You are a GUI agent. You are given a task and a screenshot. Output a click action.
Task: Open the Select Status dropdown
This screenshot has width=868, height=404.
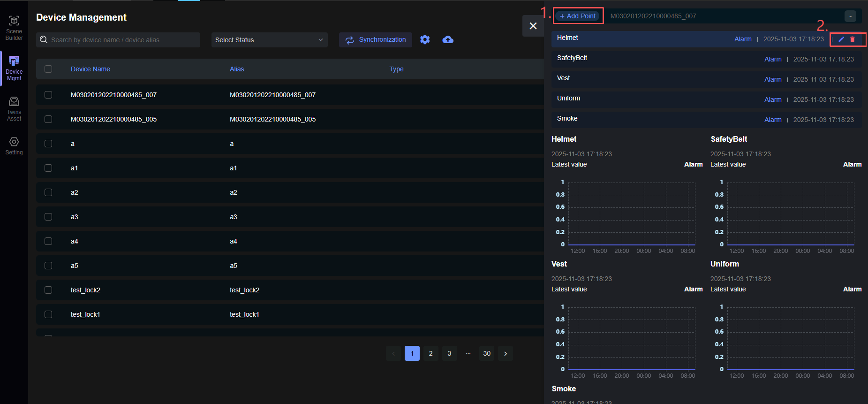click(269, 40)
